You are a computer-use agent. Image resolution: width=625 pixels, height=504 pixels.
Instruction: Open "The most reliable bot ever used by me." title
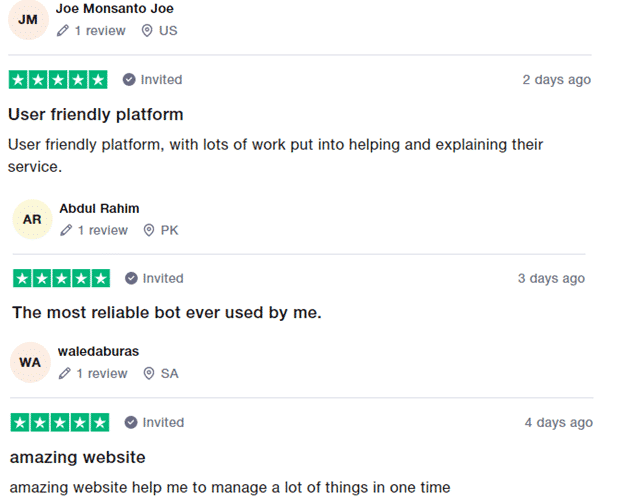(167, 313)
